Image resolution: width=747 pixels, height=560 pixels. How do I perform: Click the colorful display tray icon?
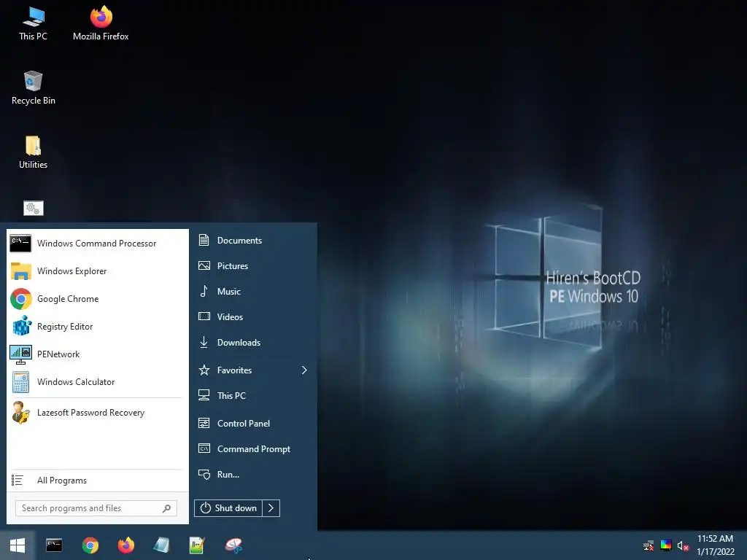[666, 545]
